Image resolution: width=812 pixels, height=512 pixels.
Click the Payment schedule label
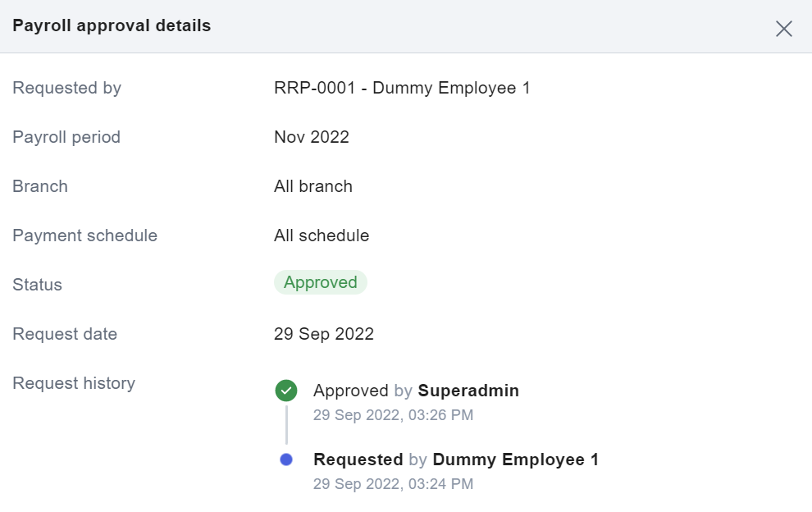pyautogui.click(x=84, y=235)
